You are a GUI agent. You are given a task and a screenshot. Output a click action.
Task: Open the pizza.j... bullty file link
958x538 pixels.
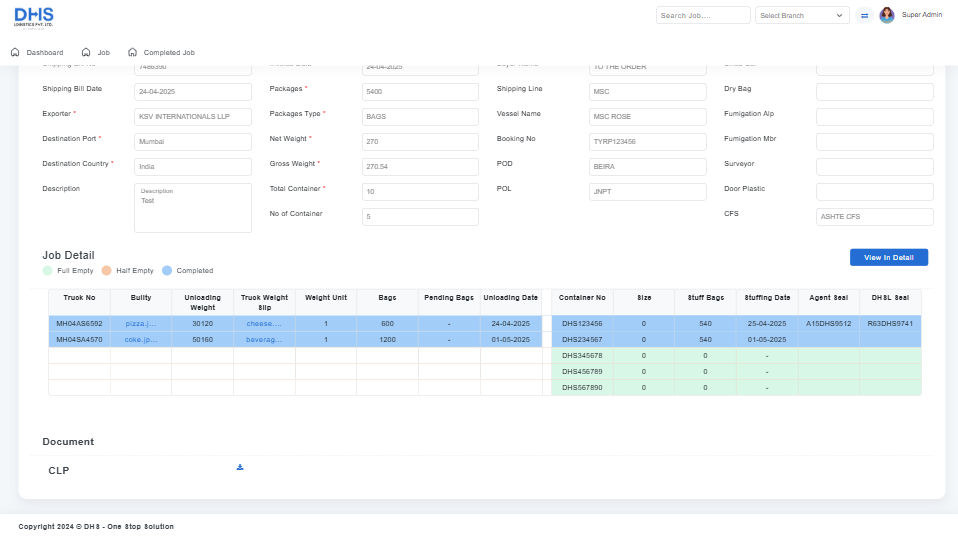click(141, 324)
